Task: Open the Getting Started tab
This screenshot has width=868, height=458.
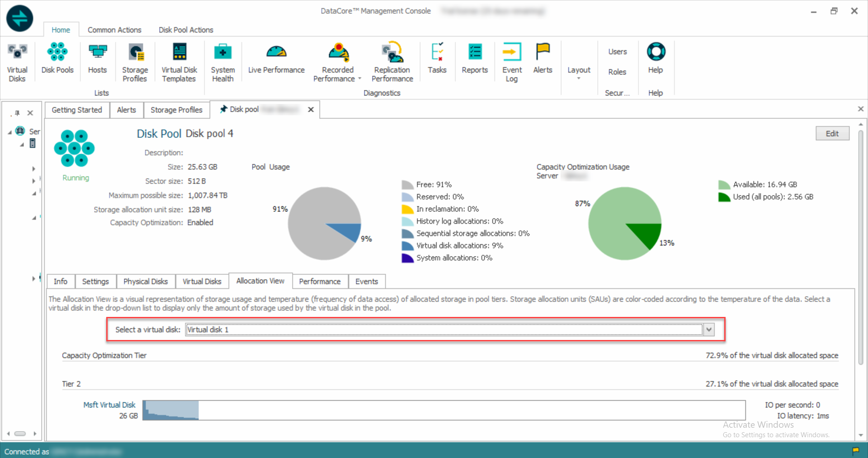Action: (x=77, y=110)
